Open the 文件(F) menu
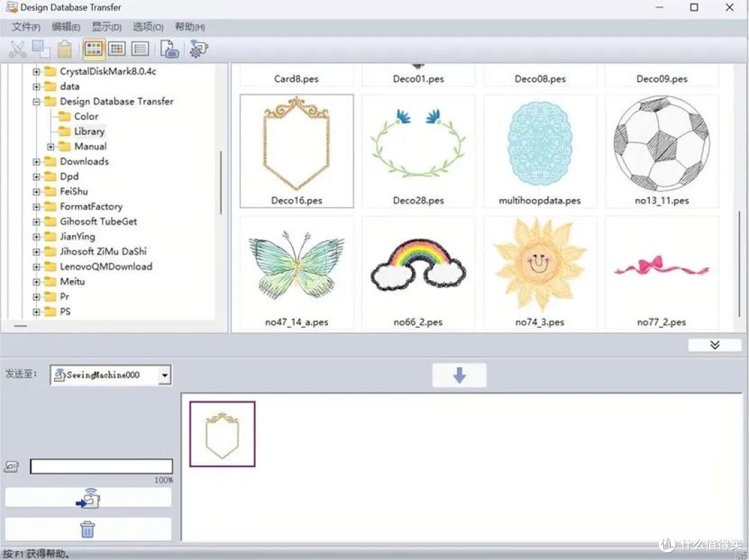Screen dimensions: 749x560 coord(26,27)
